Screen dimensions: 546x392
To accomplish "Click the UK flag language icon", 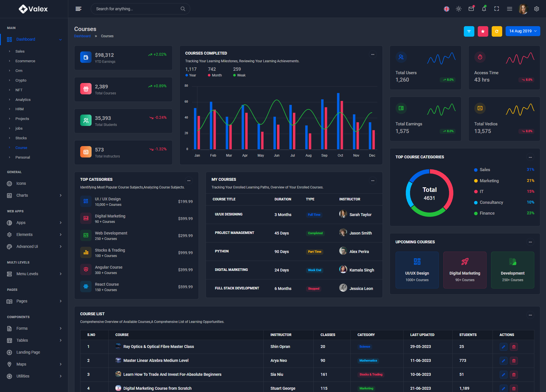I will point(446,9).
